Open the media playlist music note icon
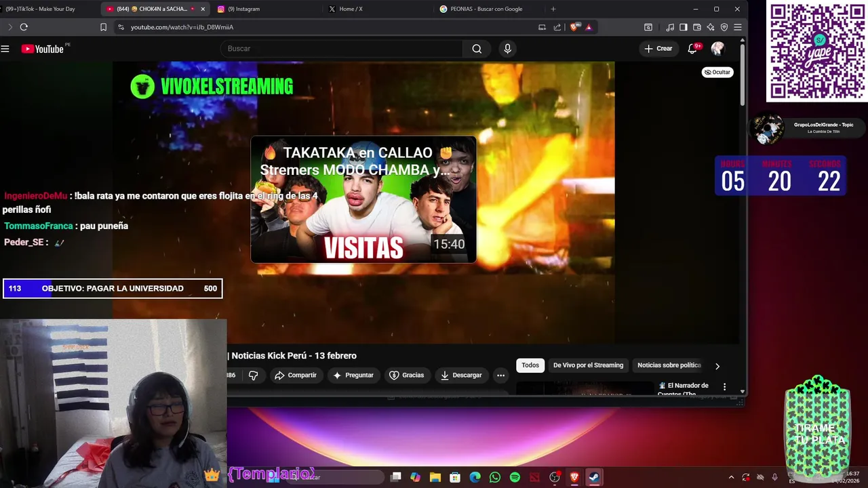This screenshot has width=868, height=488. [x=670, y=27]
